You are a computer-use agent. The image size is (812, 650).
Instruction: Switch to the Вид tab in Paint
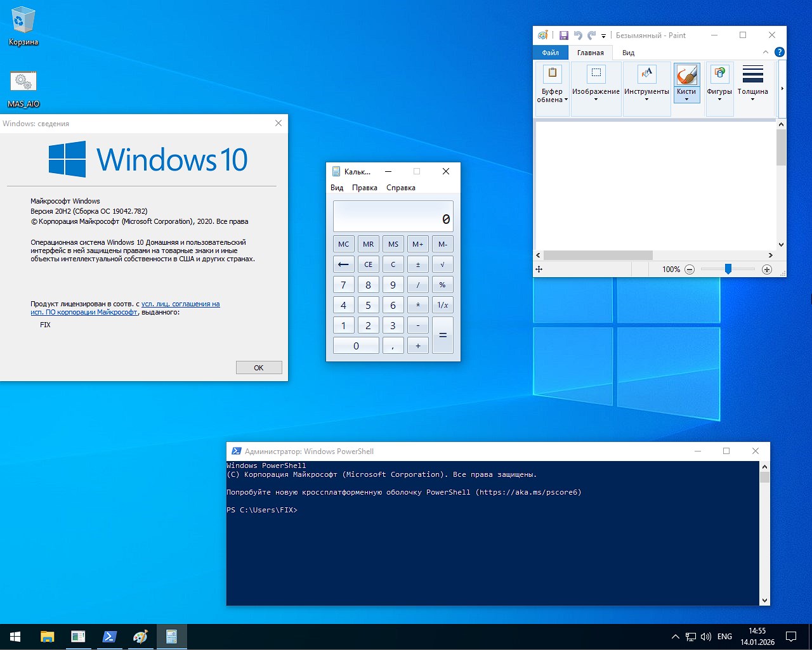click(627, 53)
